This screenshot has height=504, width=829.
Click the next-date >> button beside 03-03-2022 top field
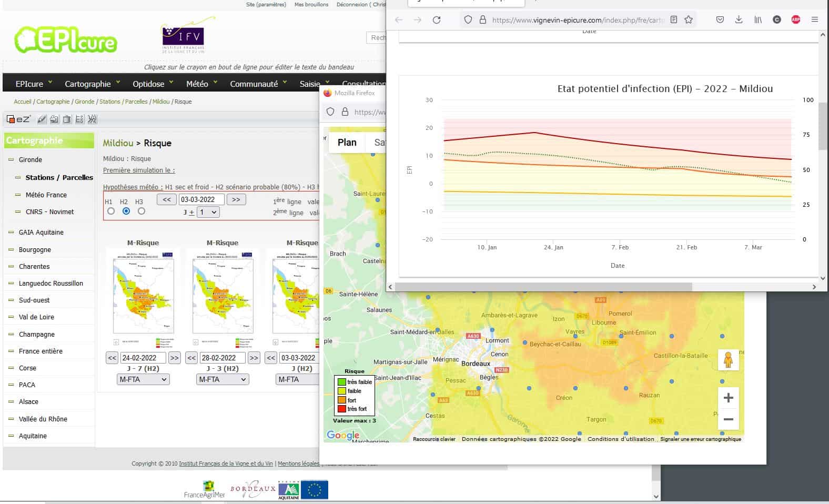pos(236,199)
